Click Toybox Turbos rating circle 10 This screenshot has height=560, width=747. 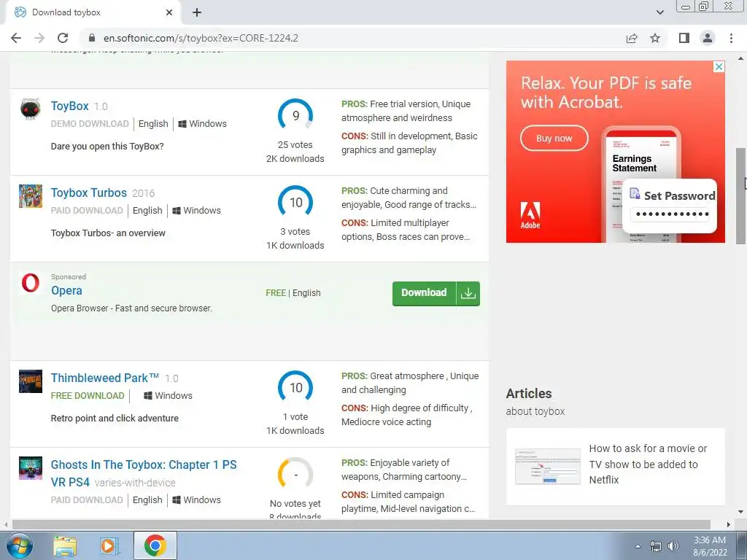coord(295,203)
